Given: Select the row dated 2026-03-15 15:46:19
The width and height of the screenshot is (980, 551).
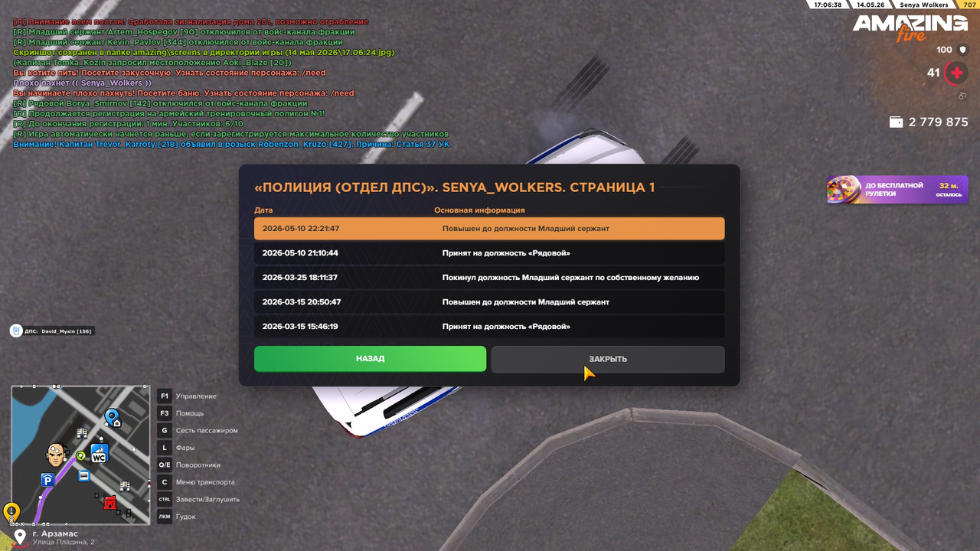Looking at the screenshot, I should tap(489, 327).
